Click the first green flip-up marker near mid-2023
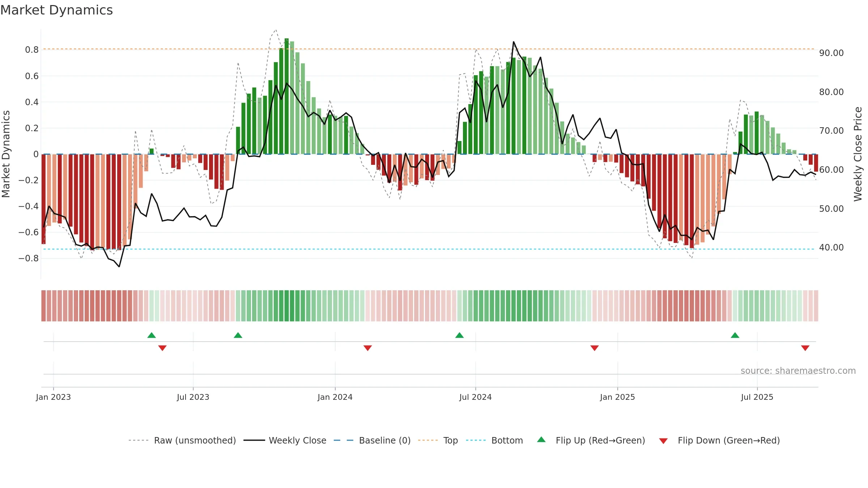 tap(152, 335)
